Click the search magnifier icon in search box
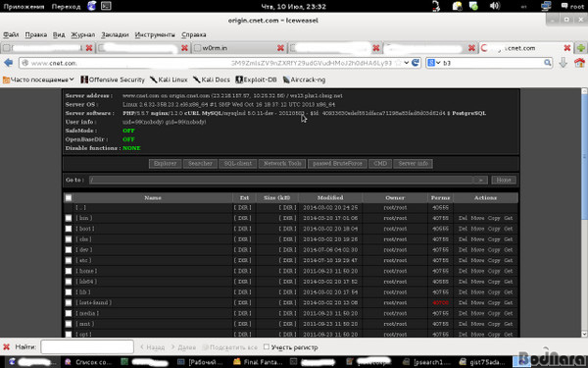This screenshot has height=368, width=588. pos(548,63)
